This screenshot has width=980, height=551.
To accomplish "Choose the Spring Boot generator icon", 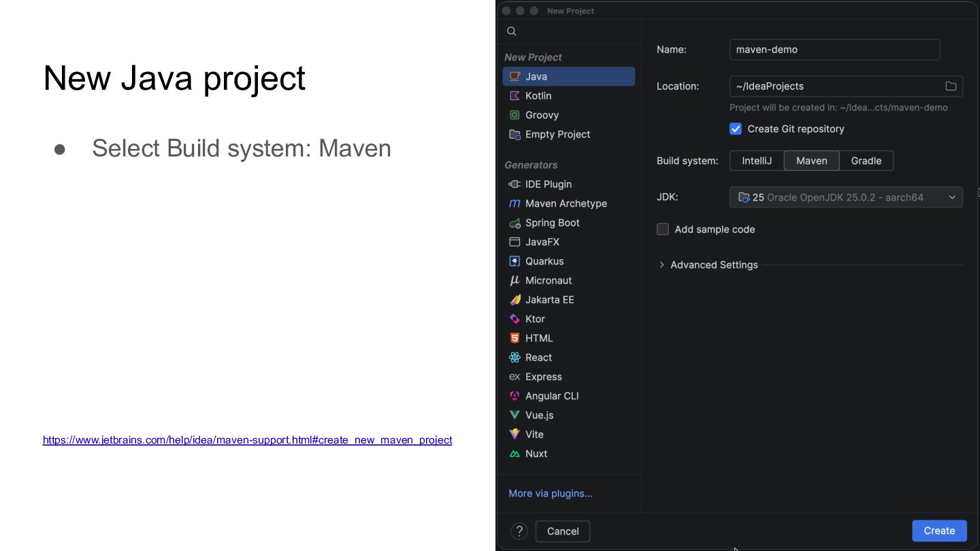I will tap(515, 223).
